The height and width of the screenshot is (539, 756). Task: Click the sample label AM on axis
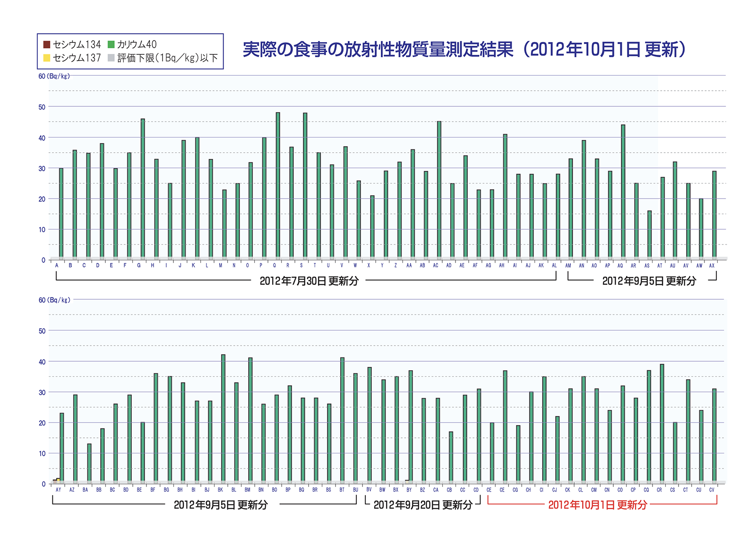(x=568, y=266)
